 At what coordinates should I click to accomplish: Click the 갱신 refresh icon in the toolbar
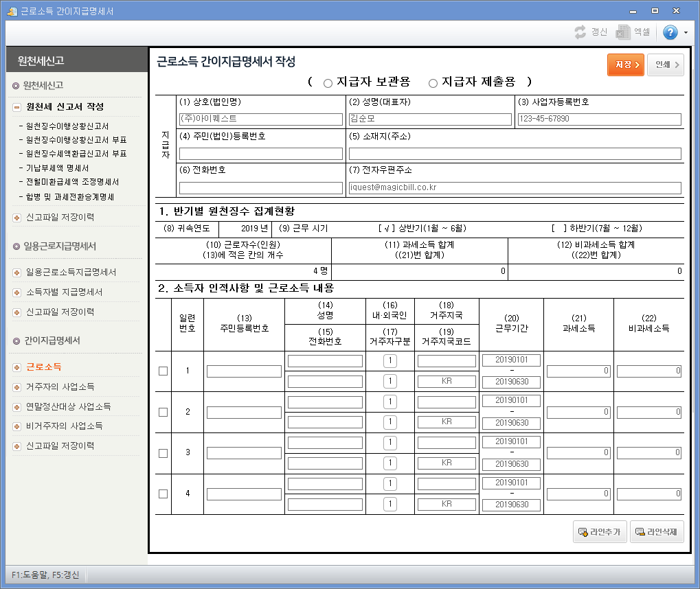[579, 32]
